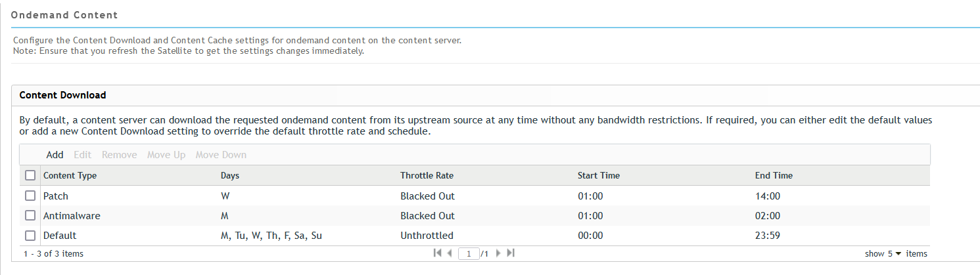Sort by Throttle Rate column header
The height and width of the screenshot is (275, 980).
click(x=427, y=175)
